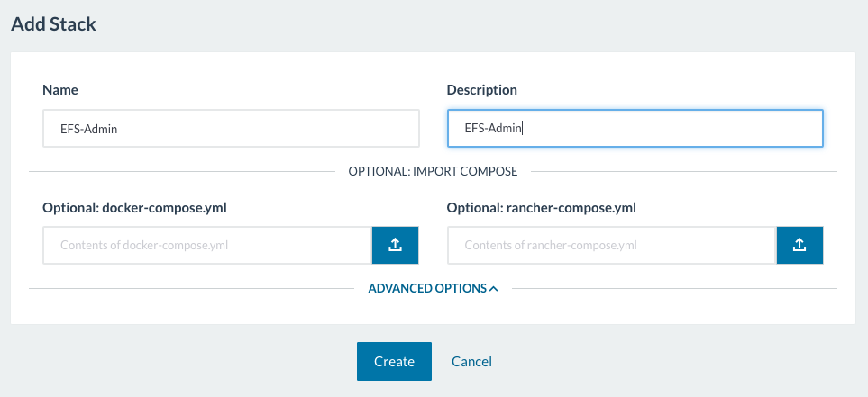Click the "Description" field label

[481, 90]
